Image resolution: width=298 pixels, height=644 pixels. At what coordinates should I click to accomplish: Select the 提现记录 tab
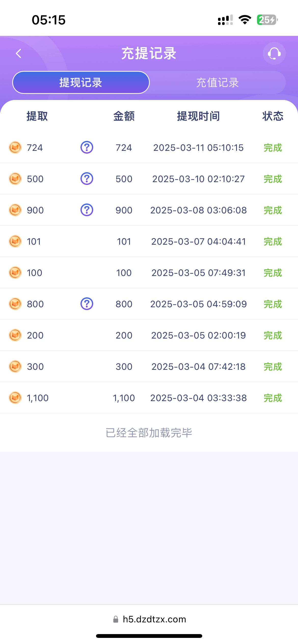click(x=81, y=83)
